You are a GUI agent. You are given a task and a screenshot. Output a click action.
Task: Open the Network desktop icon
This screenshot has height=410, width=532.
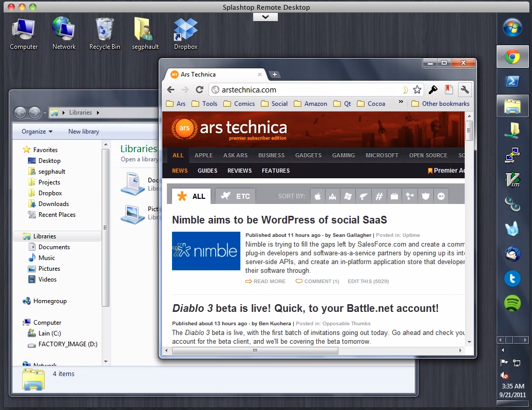64,34
